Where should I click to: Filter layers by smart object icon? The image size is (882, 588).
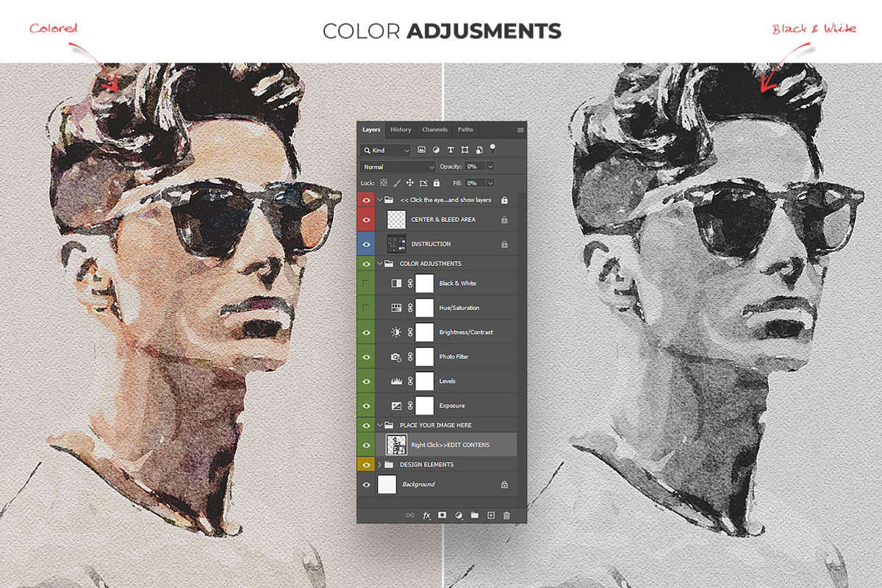[x=478, y=150]
